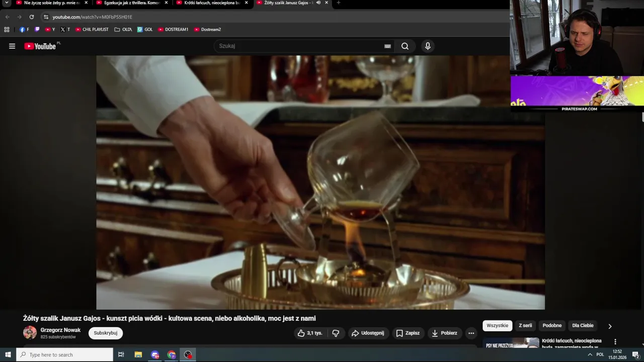Open the Grzegorz Nowak channel name link
The height and width of the screenshot is (362, 644).
[x=60, y=330]
